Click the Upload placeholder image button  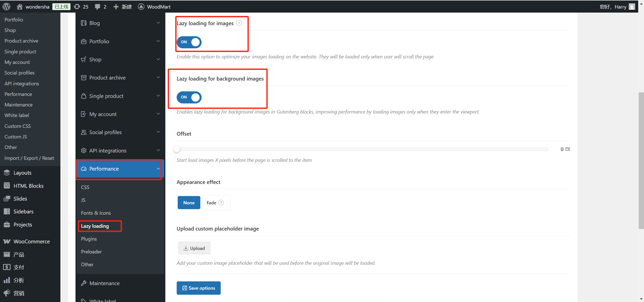pyautogui.click(x=194, y=248)
